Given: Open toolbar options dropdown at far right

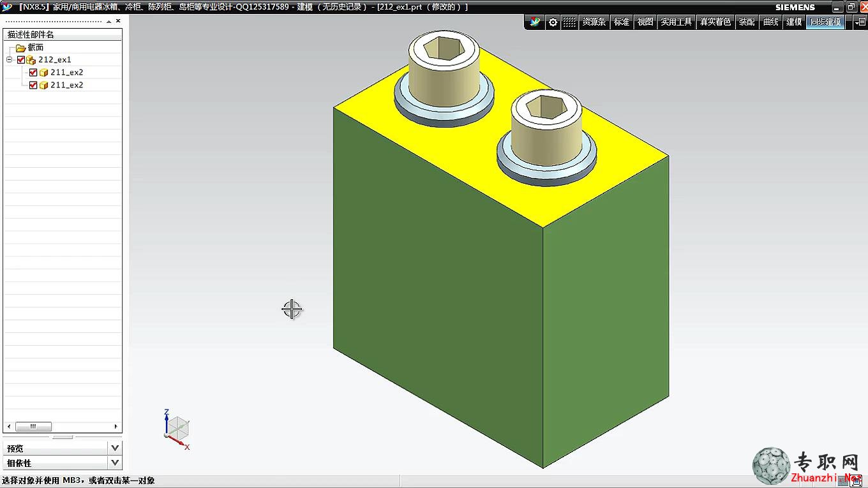Looking at the screenshot, I should click(859, 22).
